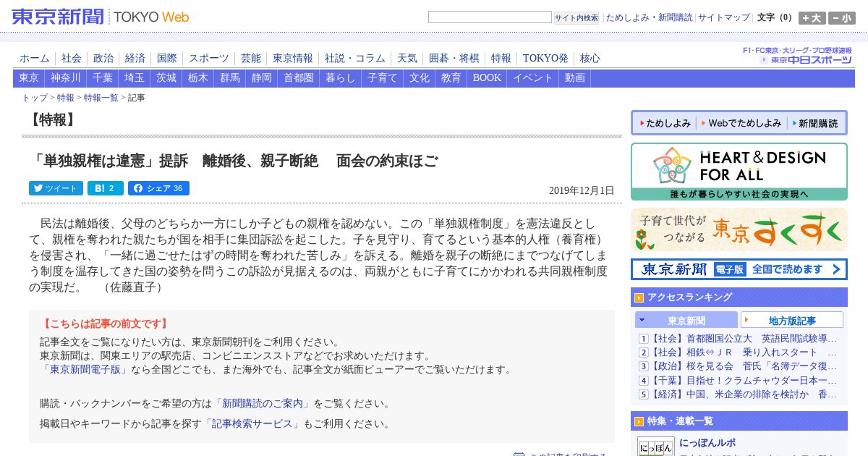Viewport: 868px width, 456px height.
Task: Open ためしよみ・新聞購読 header link
Action: tap(649, 17)
